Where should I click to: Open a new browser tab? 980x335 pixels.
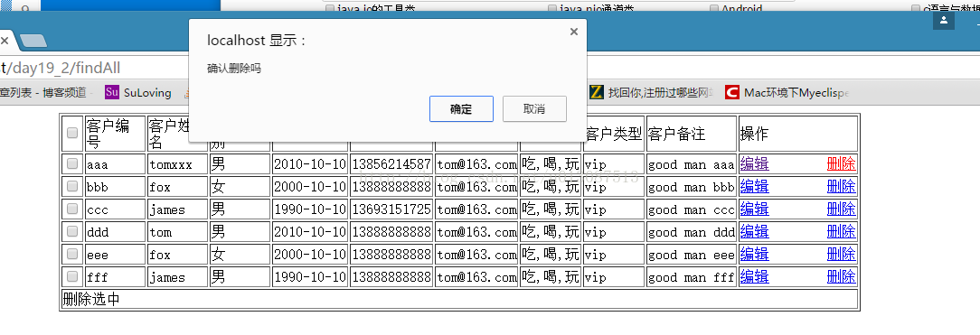[33, 42]
